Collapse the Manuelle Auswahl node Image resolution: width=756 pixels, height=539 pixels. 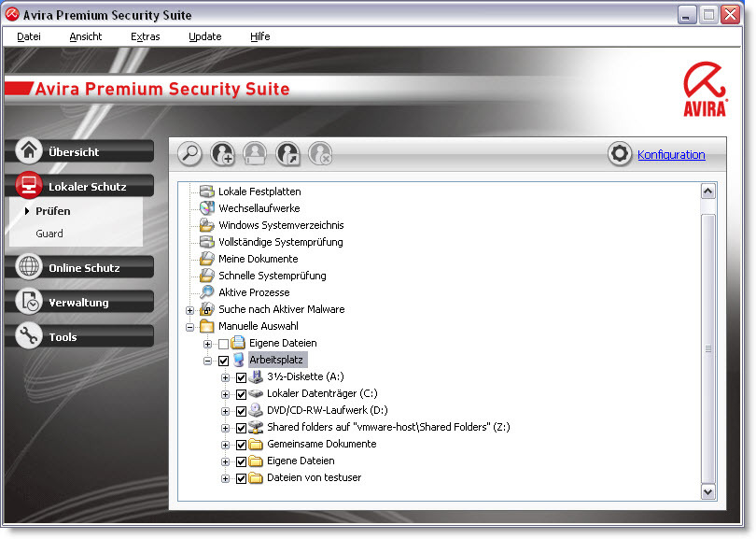[x=190, y=327]
